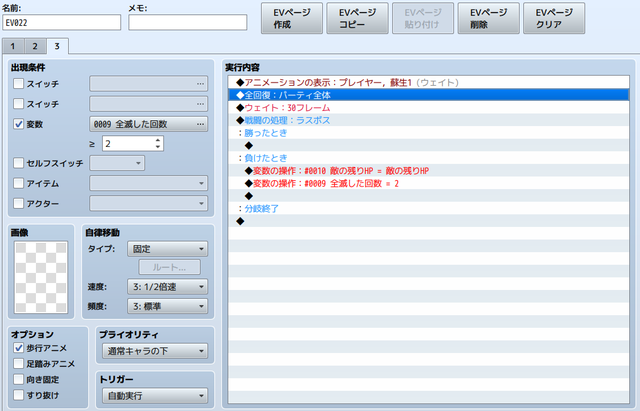Select event page tab 3
Image resolution: width=640 pixels, height=411 pixels.
57,46
